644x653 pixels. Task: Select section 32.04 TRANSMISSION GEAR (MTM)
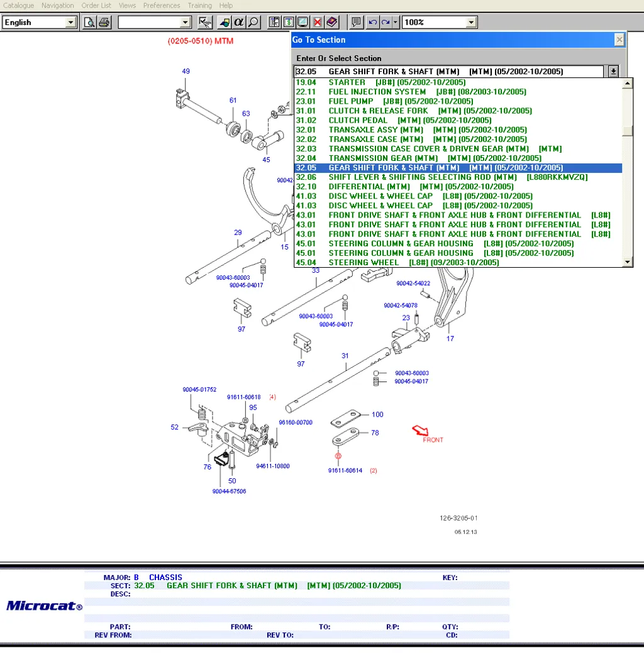point(458,158)
